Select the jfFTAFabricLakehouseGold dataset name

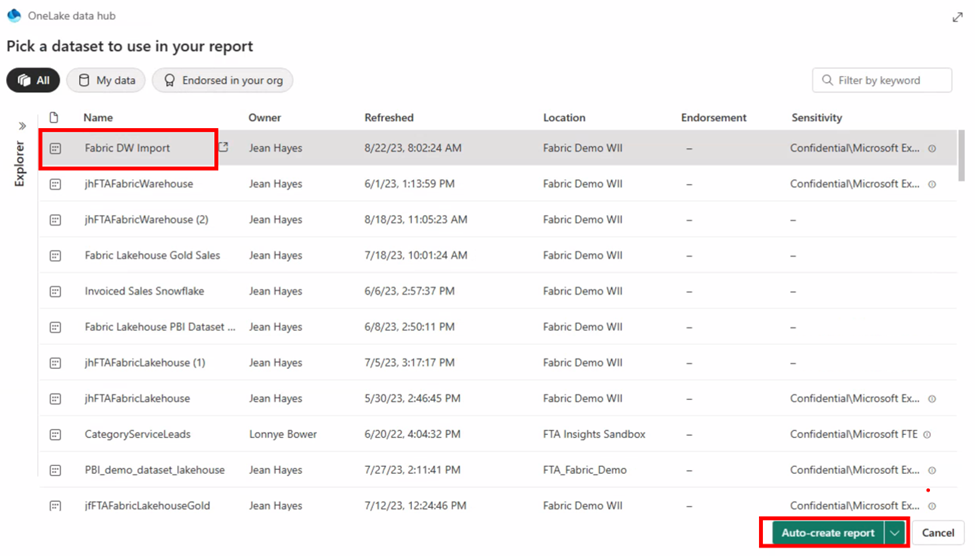coord(147,506)
